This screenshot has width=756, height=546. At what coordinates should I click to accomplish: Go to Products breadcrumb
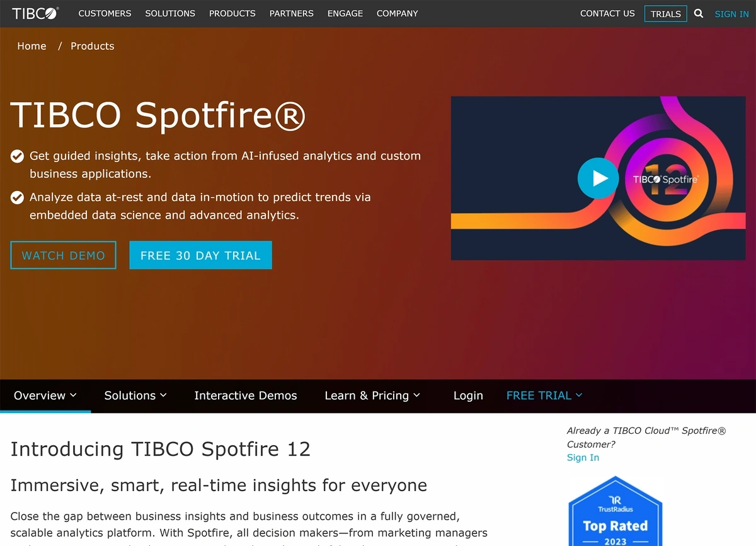(x=93, y=46)
